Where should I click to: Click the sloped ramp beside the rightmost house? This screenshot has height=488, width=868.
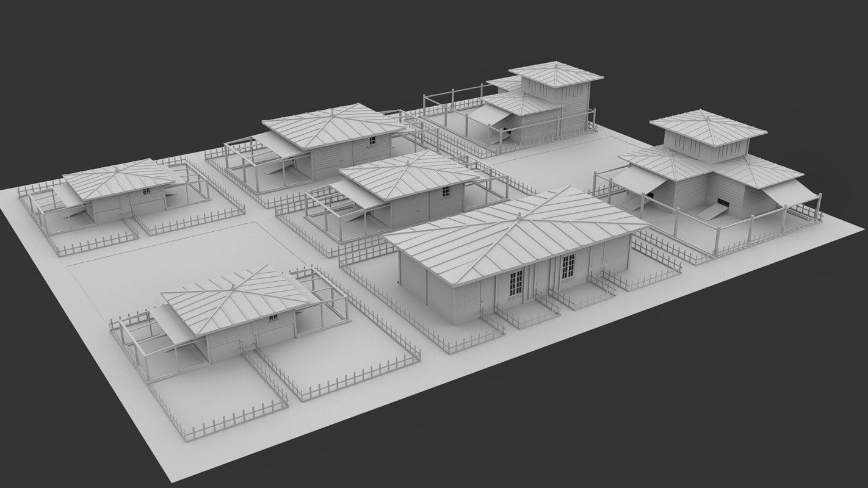[711, 213]
